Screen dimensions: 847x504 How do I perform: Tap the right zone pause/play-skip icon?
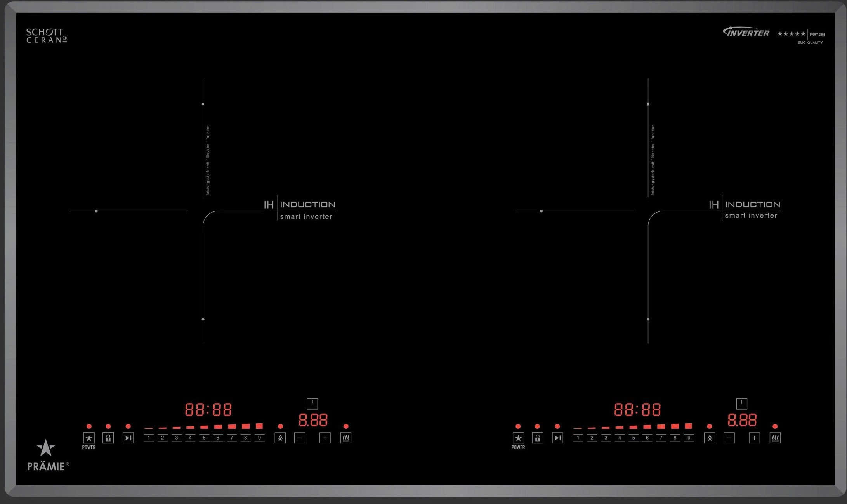coord(557,438)
